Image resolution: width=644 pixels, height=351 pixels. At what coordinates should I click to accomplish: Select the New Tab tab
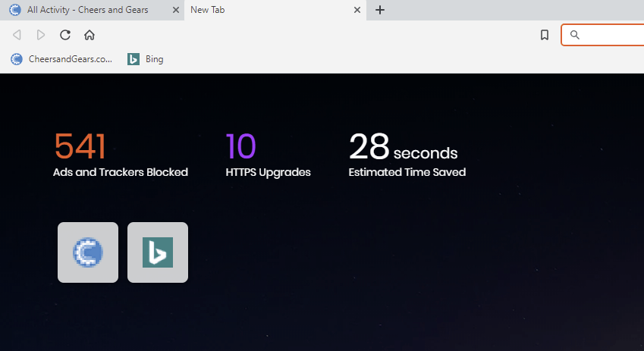point(265,10)
